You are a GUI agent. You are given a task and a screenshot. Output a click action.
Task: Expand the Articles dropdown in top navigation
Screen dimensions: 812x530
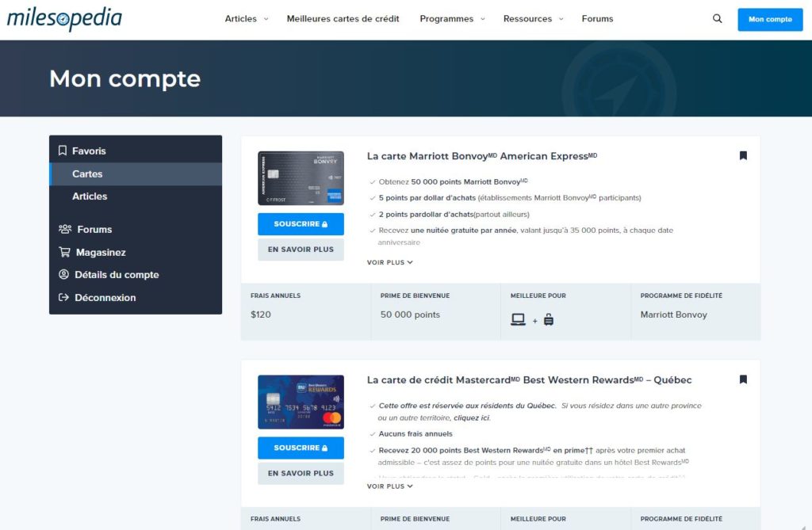(x=246, y=19)
